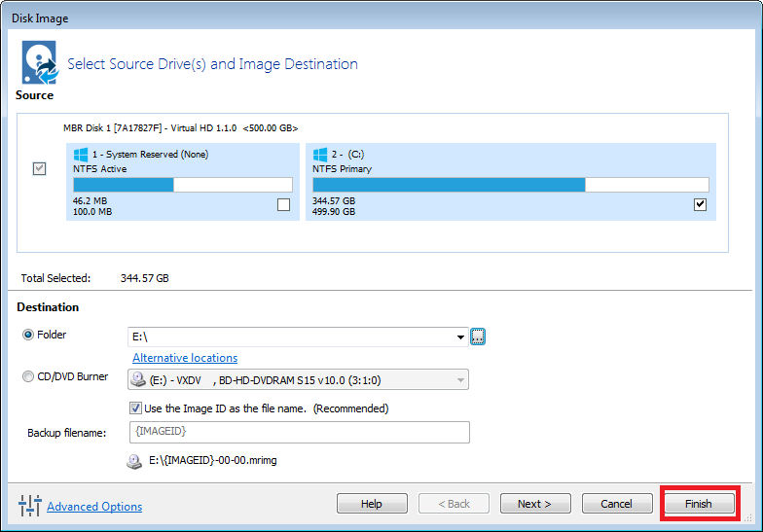Open the CD/DVD burner drive dropdown
763x532 pixels.
[x=460, y=379]
